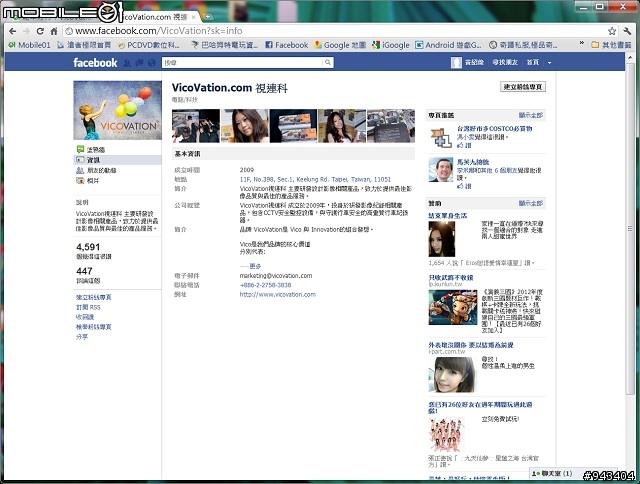This screenshot has width=640, height=484.
Task: Open the i-part.com.tw ad thumbnail
Action: 452,374
